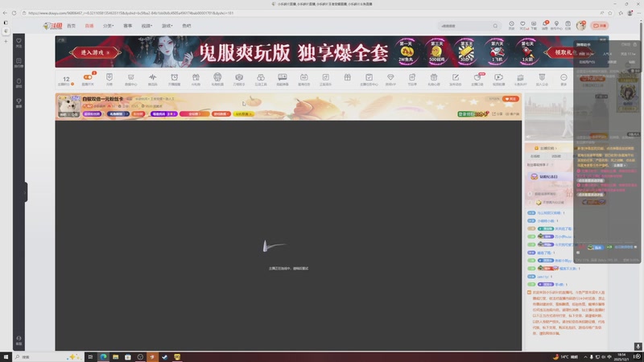Open the clipboard checkmark task center icon
Screen dimensions: 644x362
point(369,77)
